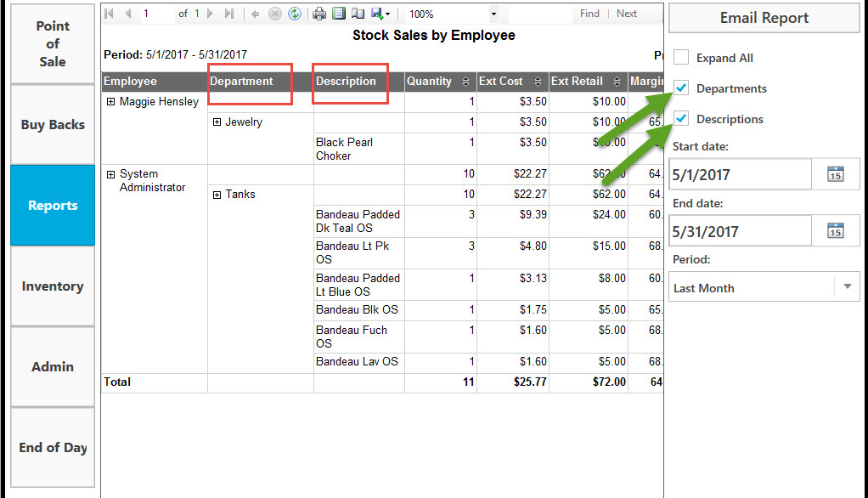Switch to print layout view

(339, 14)
